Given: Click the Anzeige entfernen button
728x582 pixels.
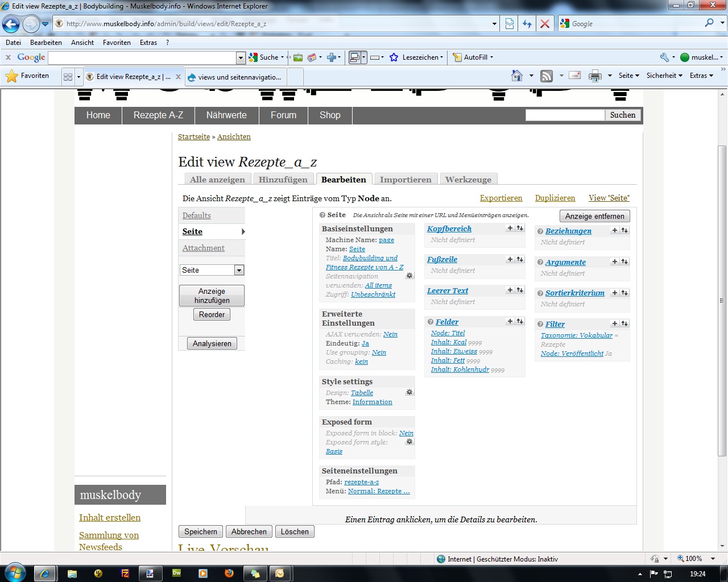Looking at the screenshot, I should (594, 216).
